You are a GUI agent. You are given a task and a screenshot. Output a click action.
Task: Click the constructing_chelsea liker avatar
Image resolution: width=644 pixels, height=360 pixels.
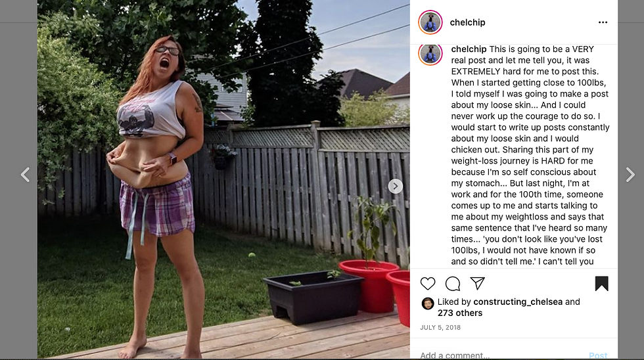point(428,304)
